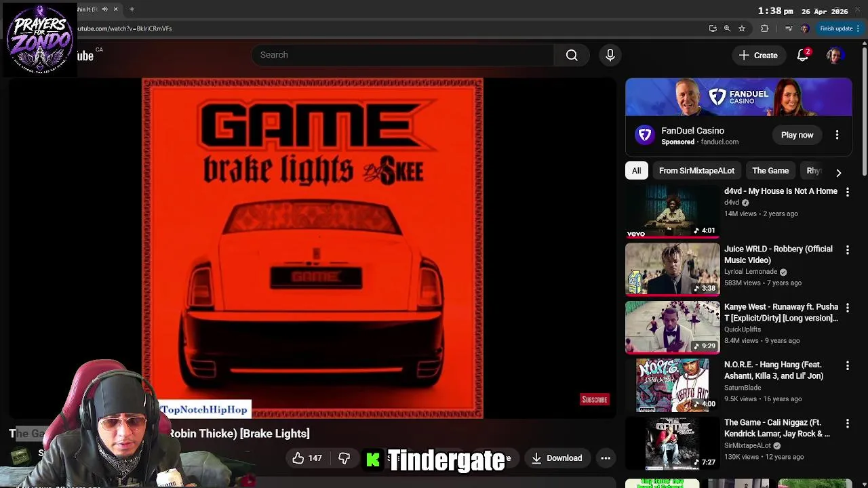
Task: Open the notifications bell
Action: tap(803, 56)
